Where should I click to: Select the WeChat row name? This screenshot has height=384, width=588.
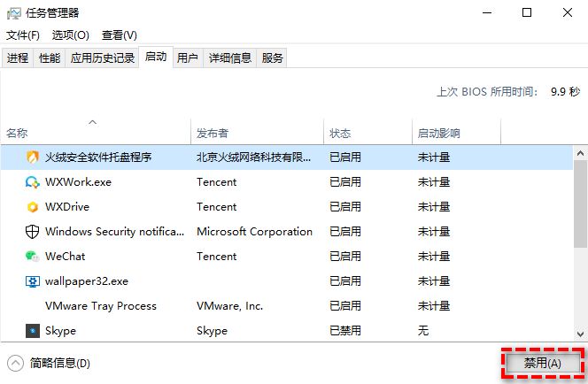coord(66,257)
